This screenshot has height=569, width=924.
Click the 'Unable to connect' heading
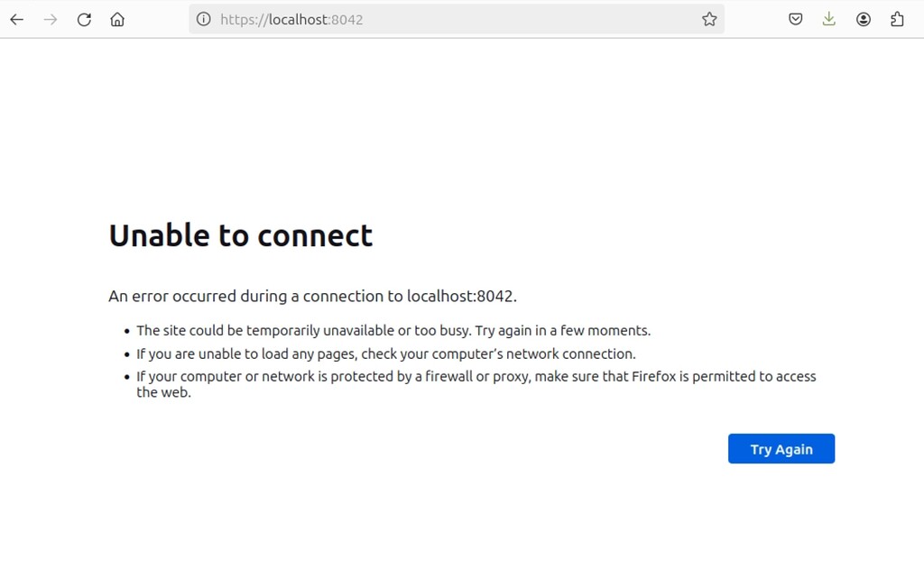pos(240,235)
